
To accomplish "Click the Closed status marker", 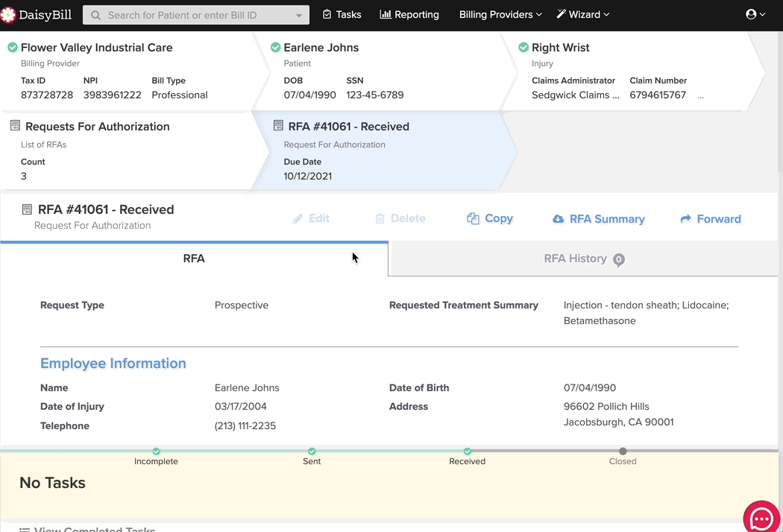I will [x=623, y=451].
